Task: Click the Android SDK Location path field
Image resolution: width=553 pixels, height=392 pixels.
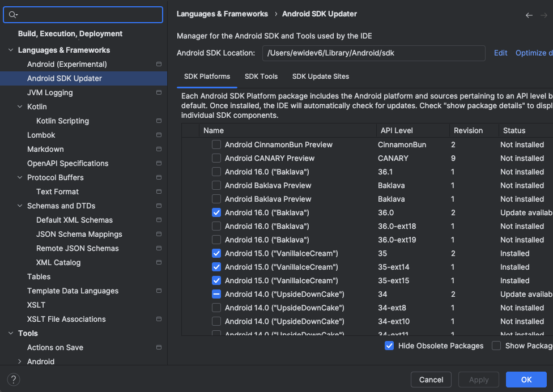Action: point(374,53)
